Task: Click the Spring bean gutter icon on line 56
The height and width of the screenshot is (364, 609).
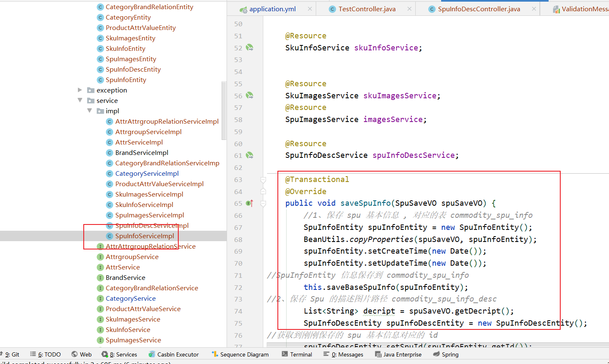Action: coord(250,95)
